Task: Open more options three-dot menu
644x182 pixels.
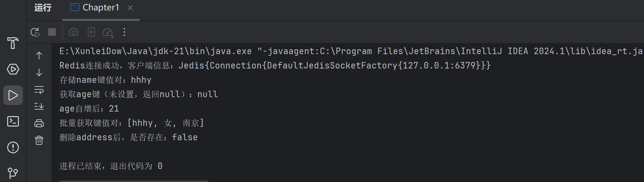Action: [x=124, y=32]
